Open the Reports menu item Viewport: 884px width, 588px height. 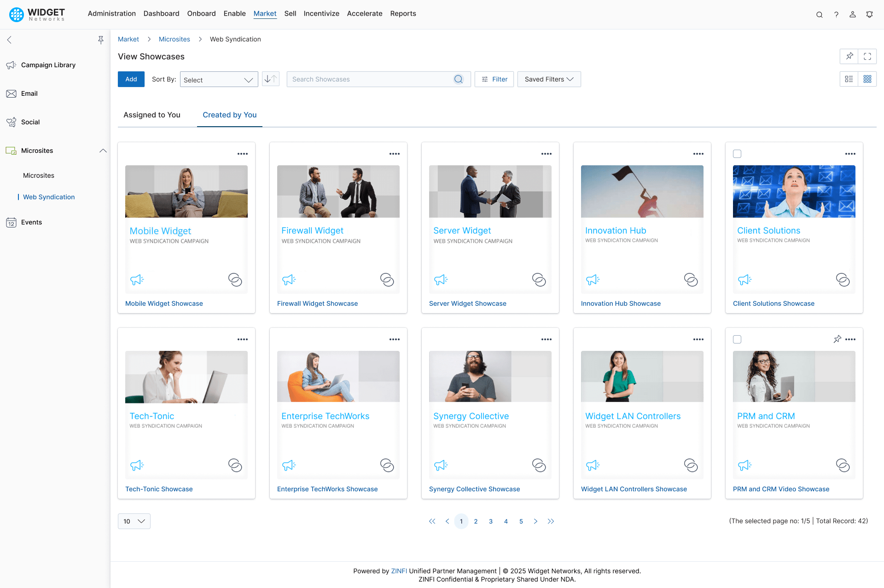point(403,13)
